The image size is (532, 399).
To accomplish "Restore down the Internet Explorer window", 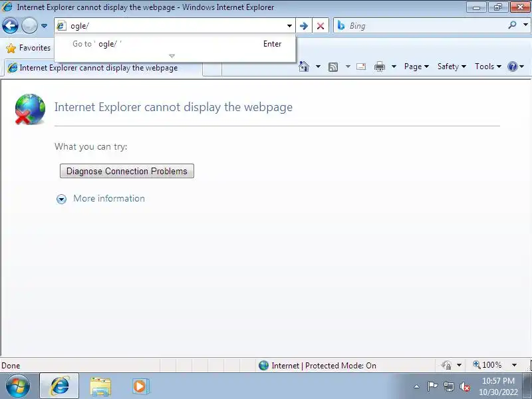I will click(497, 7).
